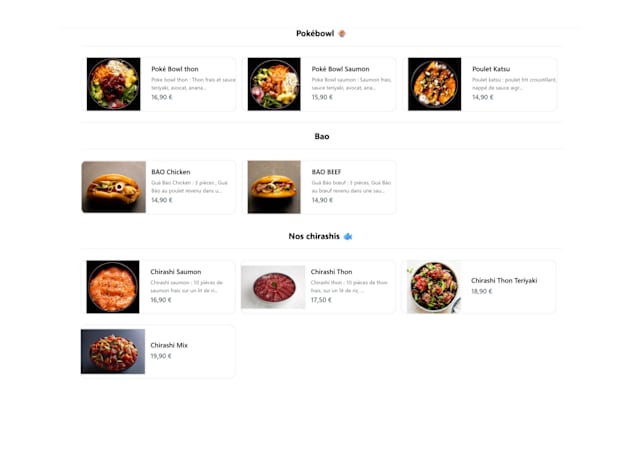Click the Chirashi Thon Teriyaki title
Screen dimensions: 640x452
click(504, 281)
